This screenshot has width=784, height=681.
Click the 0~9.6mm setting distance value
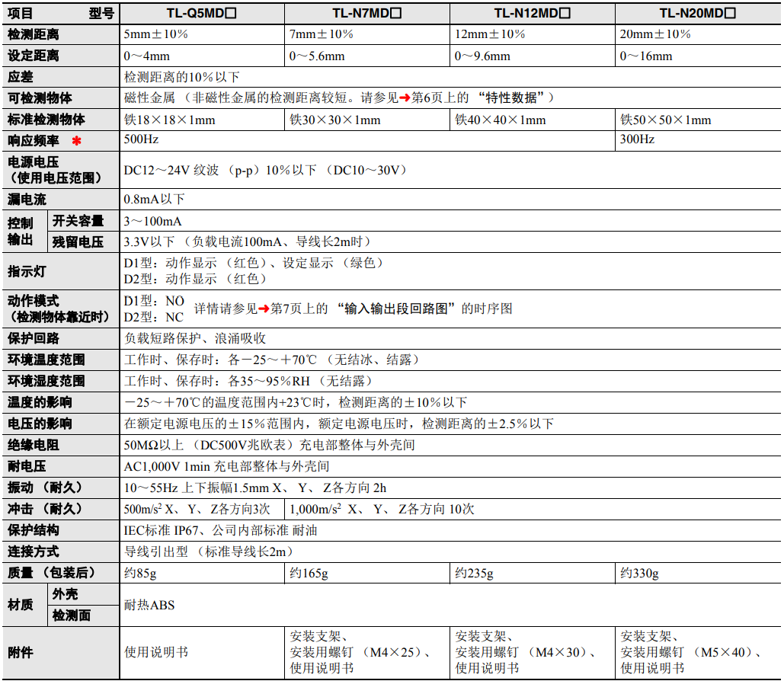click(482, 56)
